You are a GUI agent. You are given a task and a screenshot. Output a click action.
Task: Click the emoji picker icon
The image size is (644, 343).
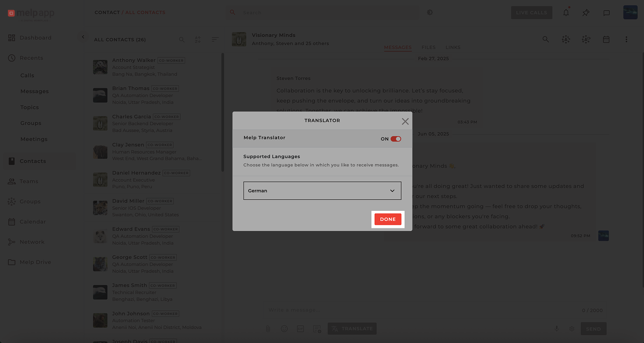coord(284,329)
